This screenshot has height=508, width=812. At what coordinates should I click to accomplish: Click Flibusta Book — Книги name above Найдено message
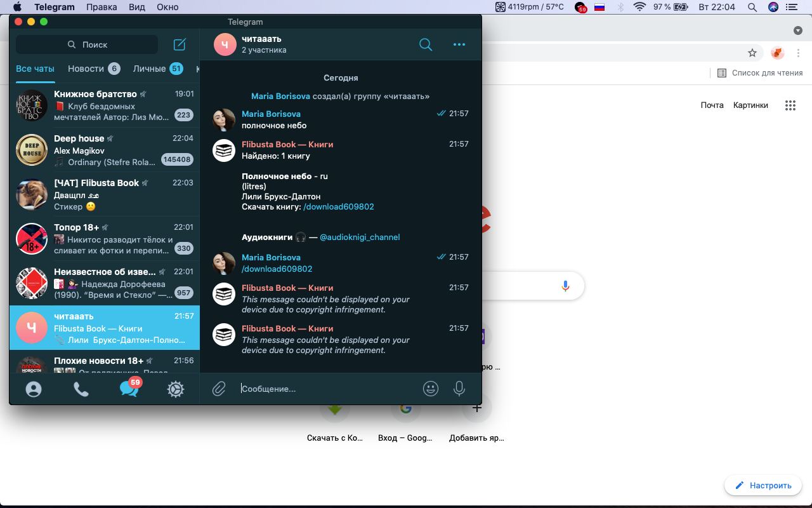click(x=287, y=144)
